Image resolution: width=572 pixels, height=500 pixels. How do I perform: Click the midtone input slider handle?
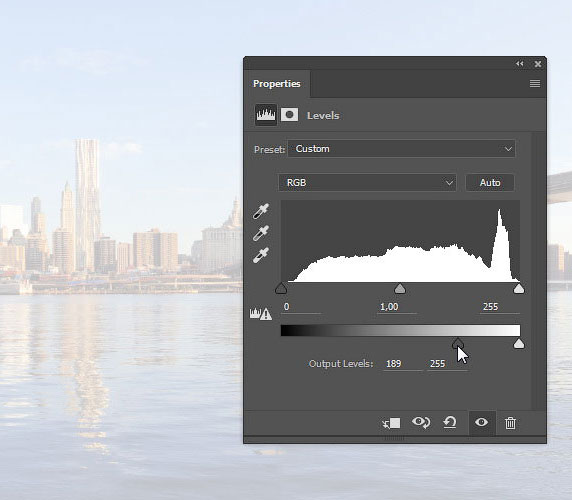point(400,288)
